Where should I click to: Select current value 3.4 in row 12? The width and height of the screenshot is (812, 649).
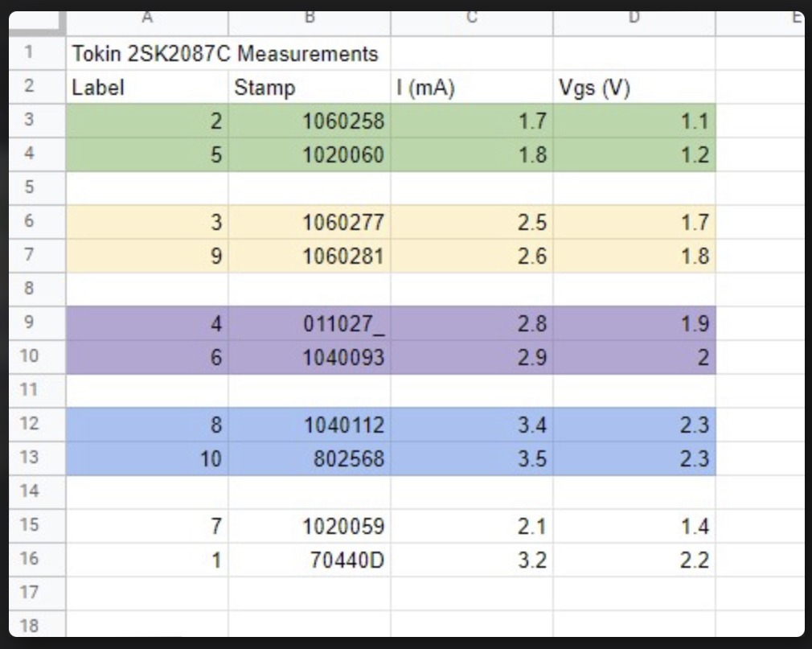[472, 425]
